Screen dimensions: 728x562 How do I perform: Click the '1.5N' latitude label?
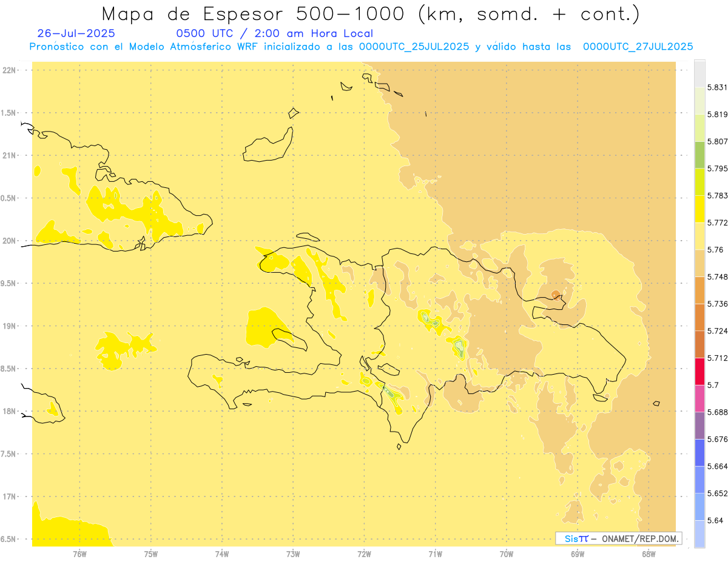click(x=9, y=113)
